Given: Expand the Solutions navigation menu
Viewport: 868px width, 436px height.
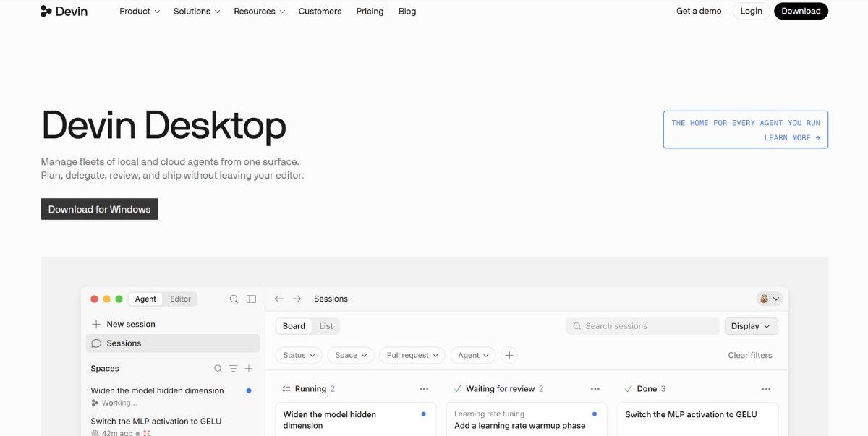Looking at the screenshot, I should [197, 11].
